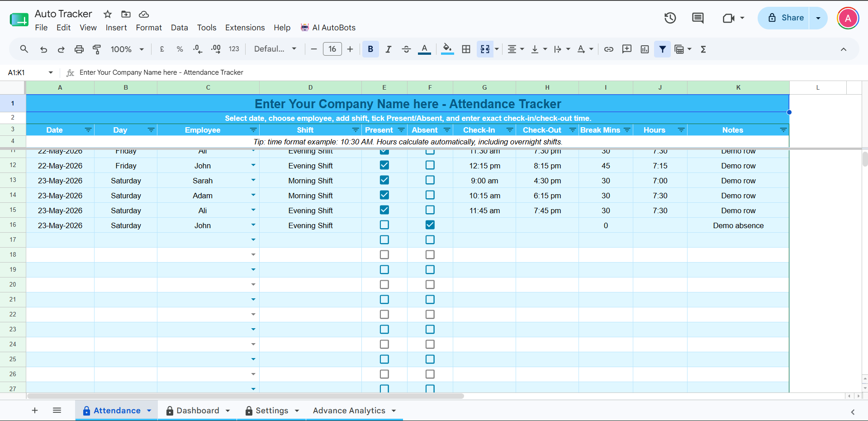Check the Present box in row 17
This screenshot has height=421, width=868.
384,240
